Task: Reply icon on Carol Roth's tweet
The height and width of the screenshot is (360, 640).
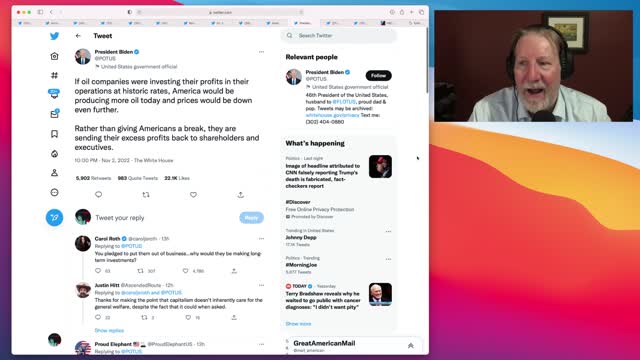Action: pos(98,271)
